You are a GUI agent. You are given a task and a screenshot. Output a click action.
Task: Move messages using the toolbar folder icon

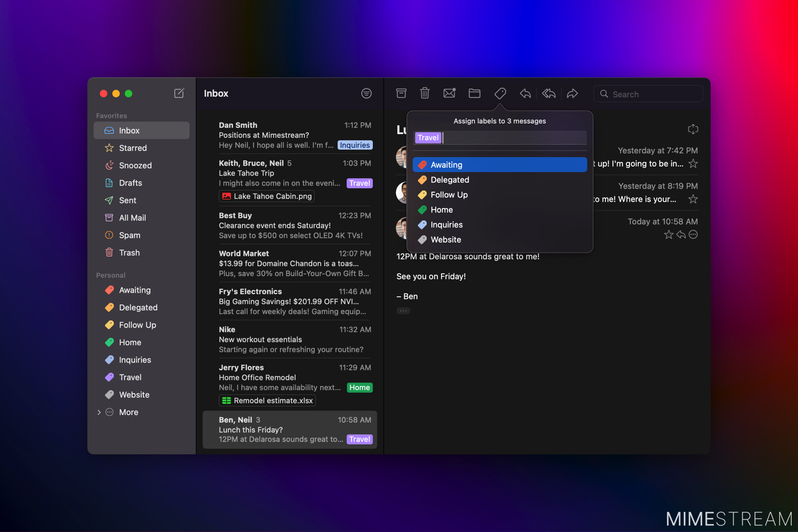[475, 93]
